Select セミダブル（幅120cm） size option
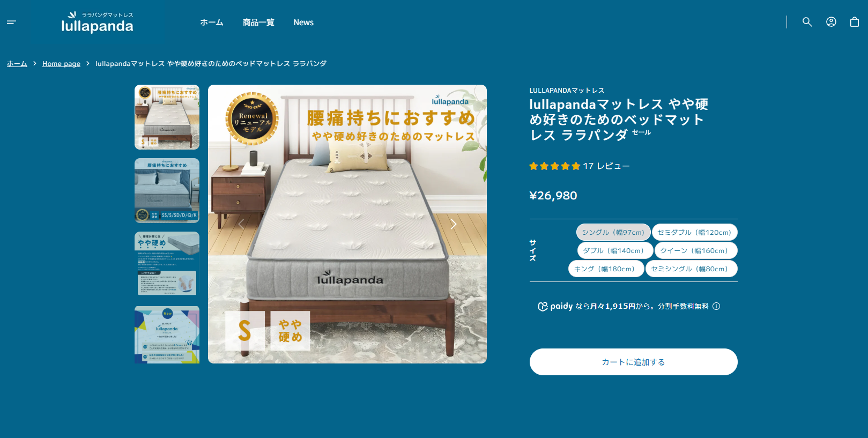 [695, 232]
